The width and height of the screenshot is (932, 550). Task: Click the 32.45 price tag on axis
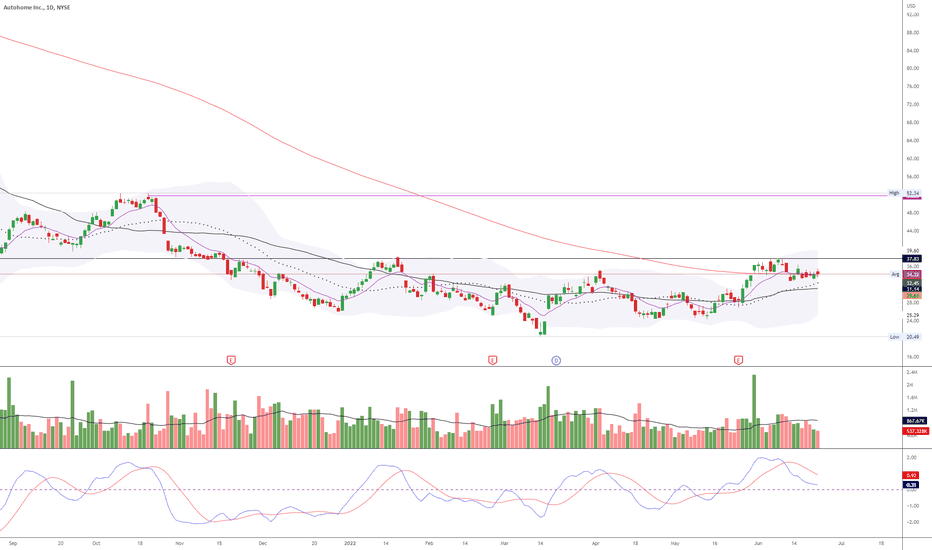tap(912, 283)
